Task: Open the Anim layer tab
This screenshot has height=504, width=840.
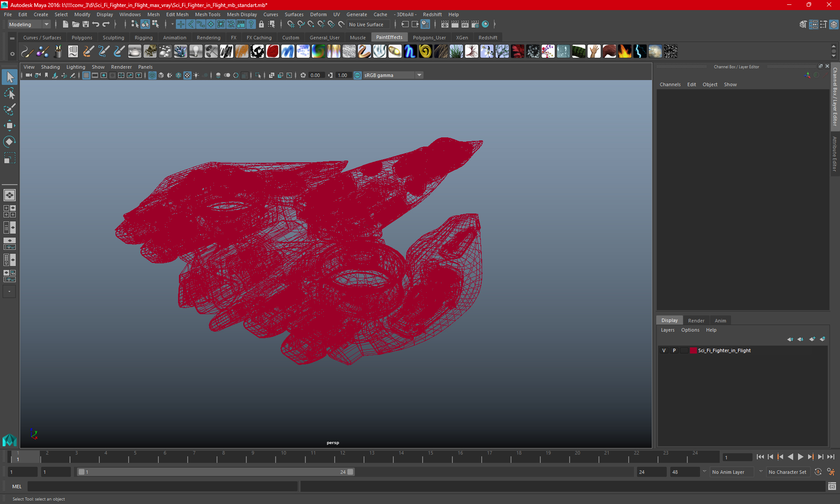Action: click(x=720, y=321)
